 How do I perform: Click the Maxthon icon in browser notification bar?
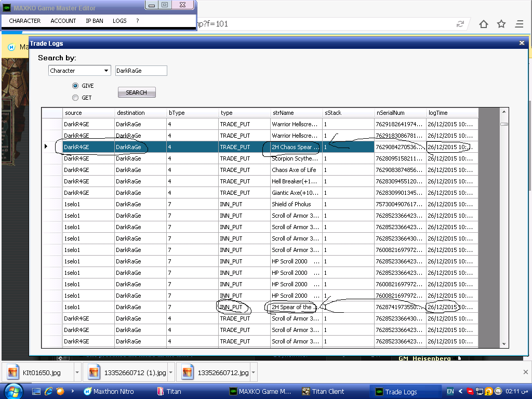(11, 47)
